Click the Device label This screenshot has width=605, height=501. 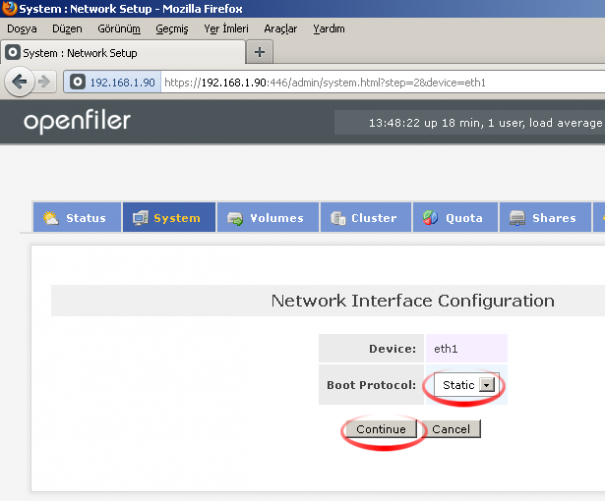[392, 349]
